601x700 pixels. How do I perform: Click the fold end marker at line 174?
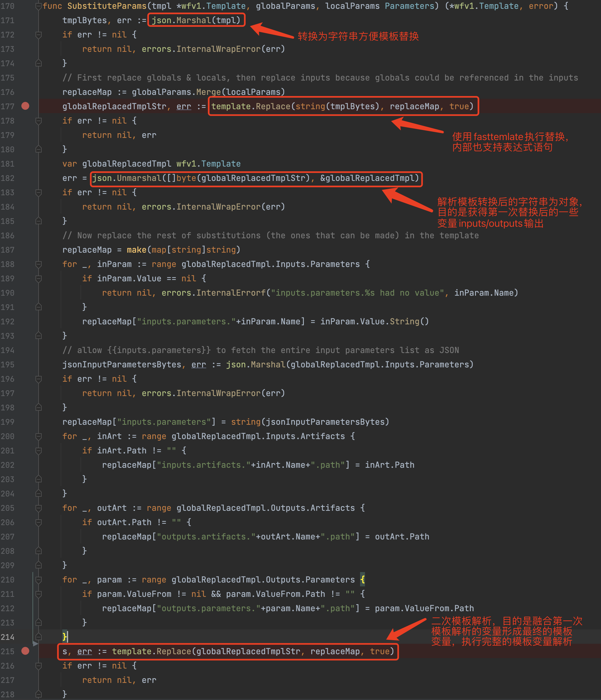point(39,63)
